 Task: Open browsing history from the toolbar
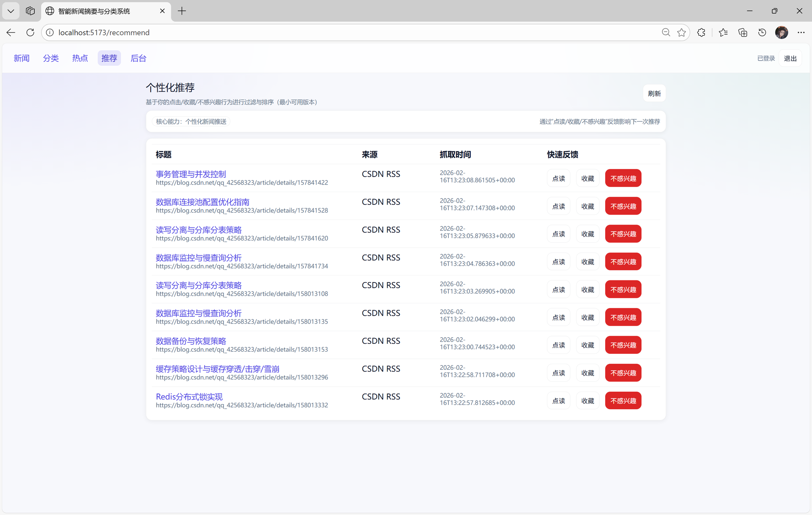click(x=762, y=32)
